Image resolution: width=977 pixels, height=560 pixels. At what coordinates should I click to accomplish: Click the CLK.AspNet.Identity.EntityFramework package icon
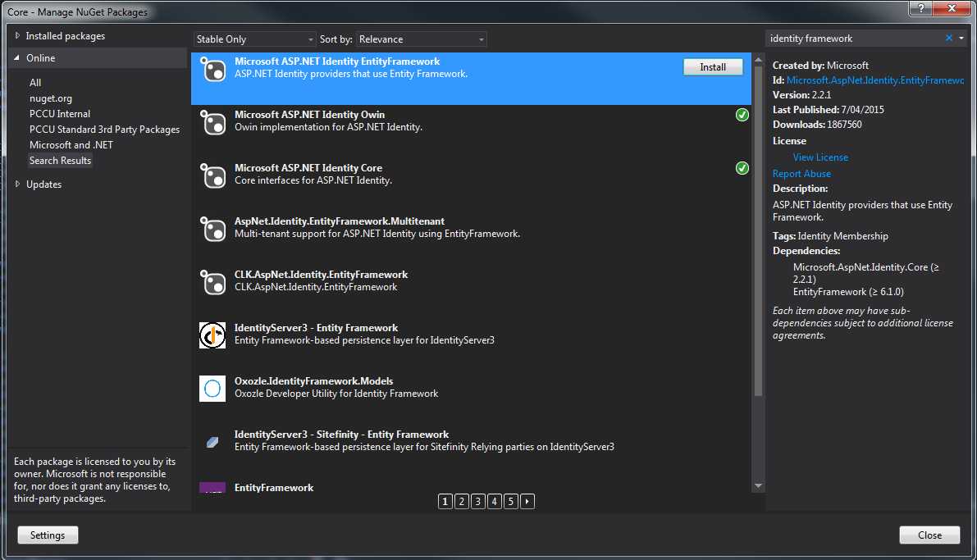[212, 283]
